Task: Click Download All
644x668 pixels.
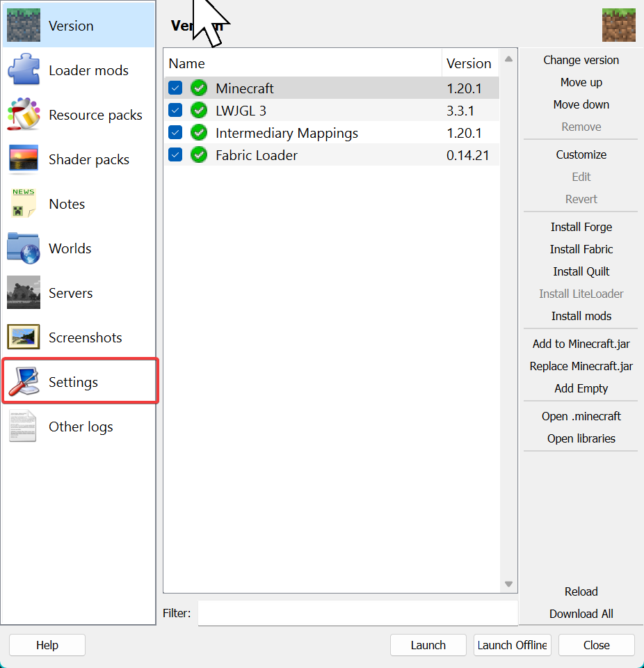Action: click(x=581, y=614)
